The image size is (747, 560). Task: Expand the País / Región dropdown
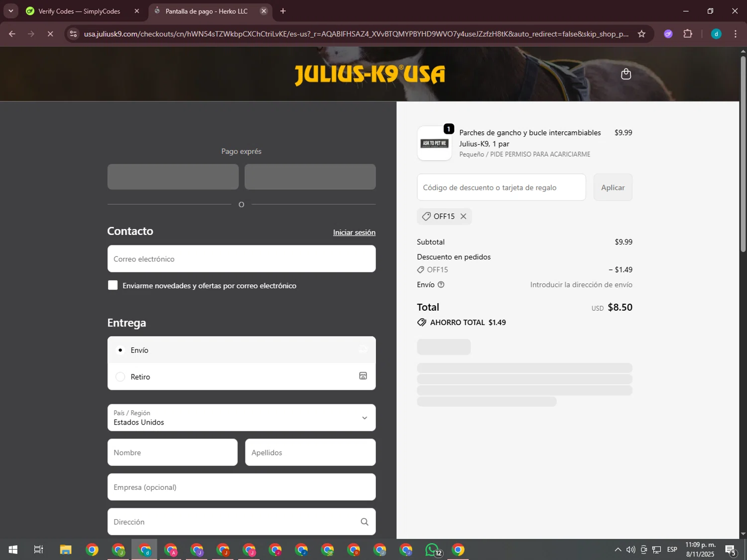coord(242,418)
